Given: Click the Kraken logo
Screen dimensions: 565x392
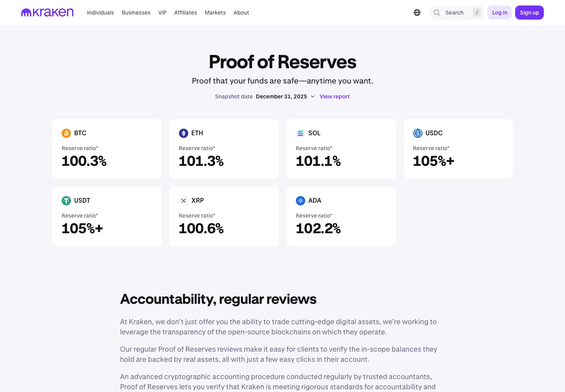Looking at the screenshot, I should click(x=47, y=13).
